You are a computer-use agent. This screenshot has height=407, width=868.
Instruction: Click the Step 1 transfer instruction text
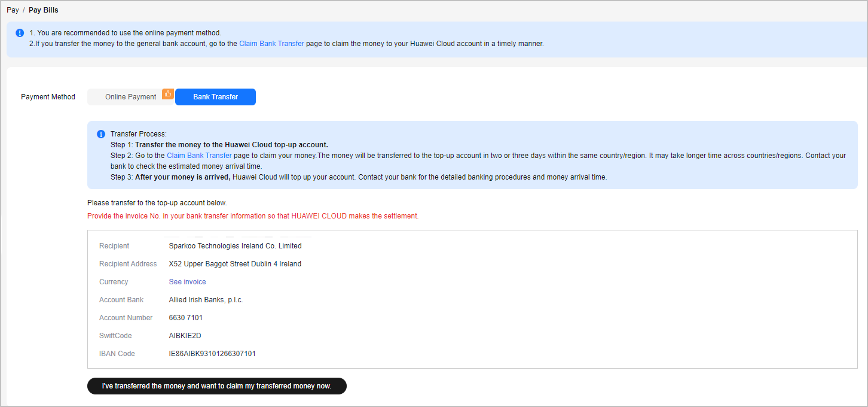coord(219,145)
